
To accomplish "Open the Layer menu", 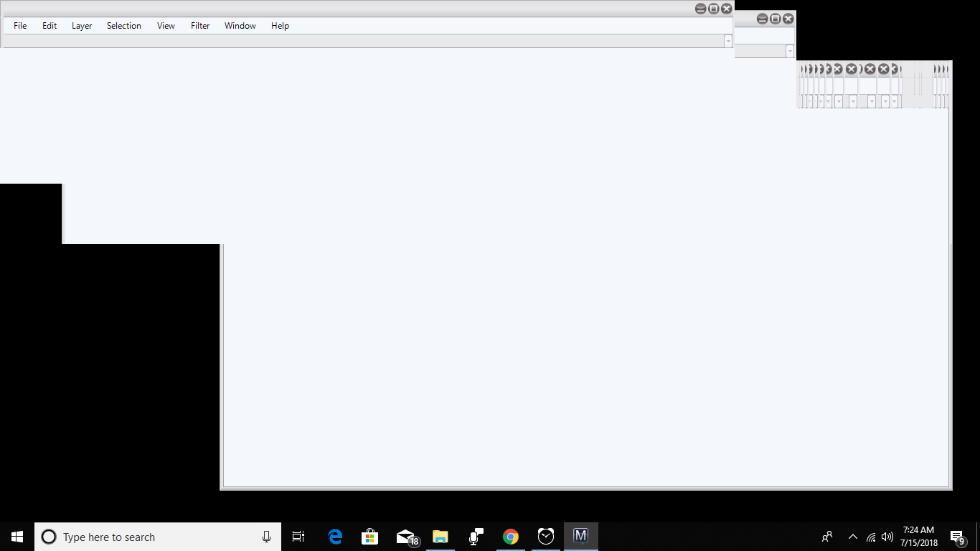I will (x=82, y=25).
